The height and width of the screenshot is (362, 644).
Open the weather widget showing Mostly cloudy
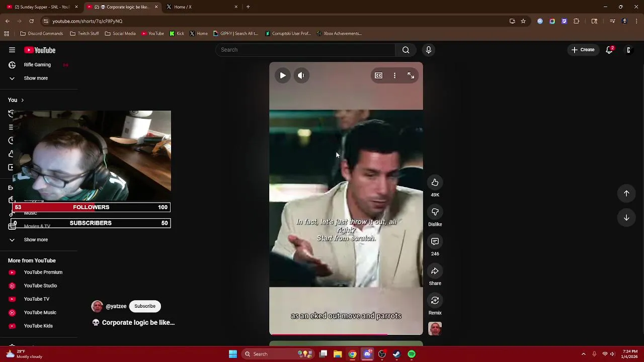pos(24,354)
